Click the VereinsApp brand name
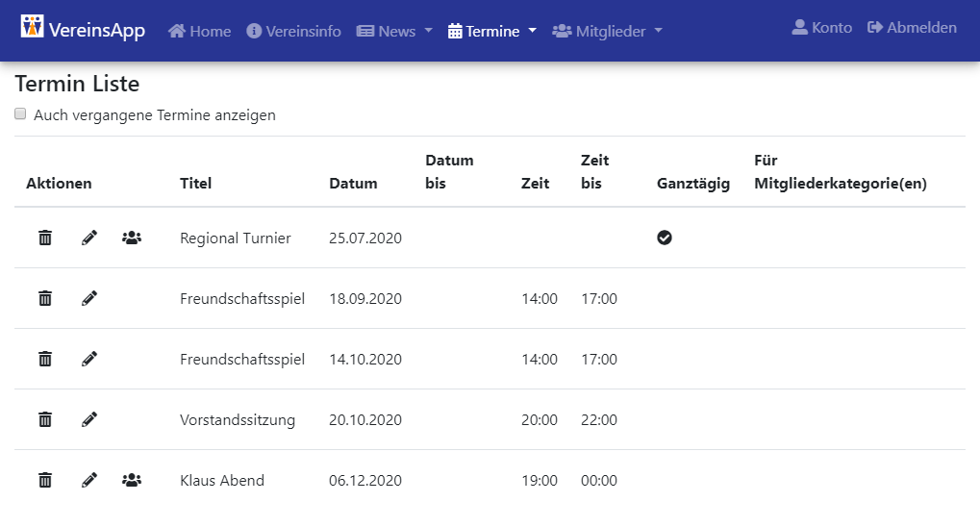This screenshot has height=527, width=980. pos(97,30)
